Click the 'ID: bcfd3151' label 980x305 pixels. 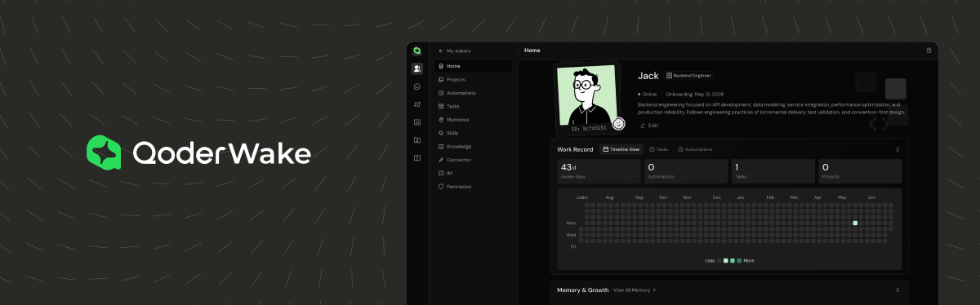pos(588,128)
